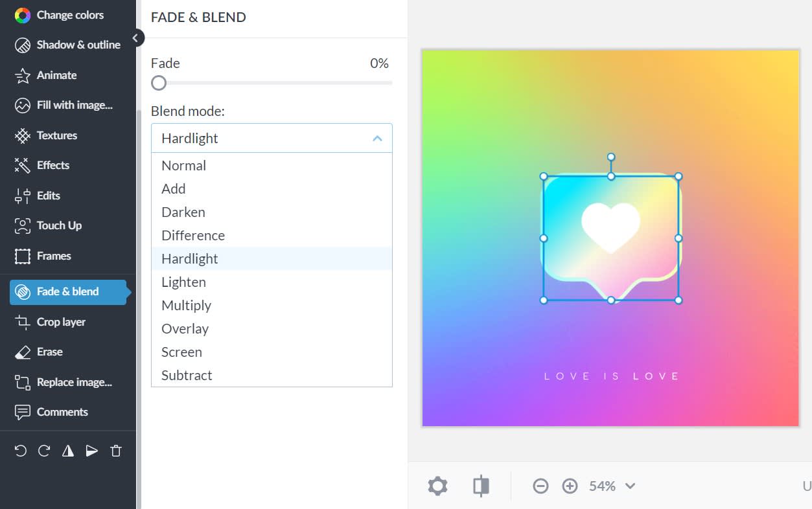Select the Multiply blend mode option
Image resolution: width=812 pixels, height=509 pixels.
point(187,306)
